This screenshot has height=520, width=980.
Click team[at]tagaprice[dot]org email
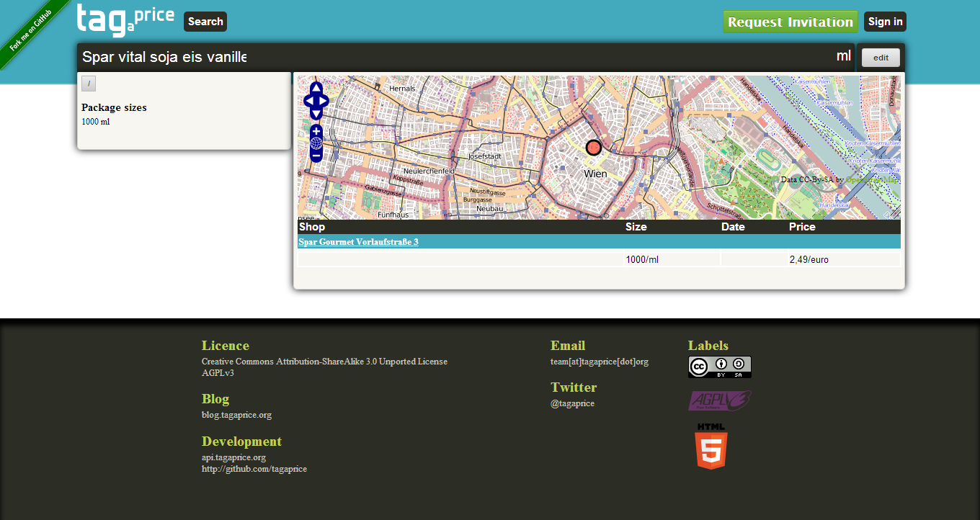click(x=600, y=362)
